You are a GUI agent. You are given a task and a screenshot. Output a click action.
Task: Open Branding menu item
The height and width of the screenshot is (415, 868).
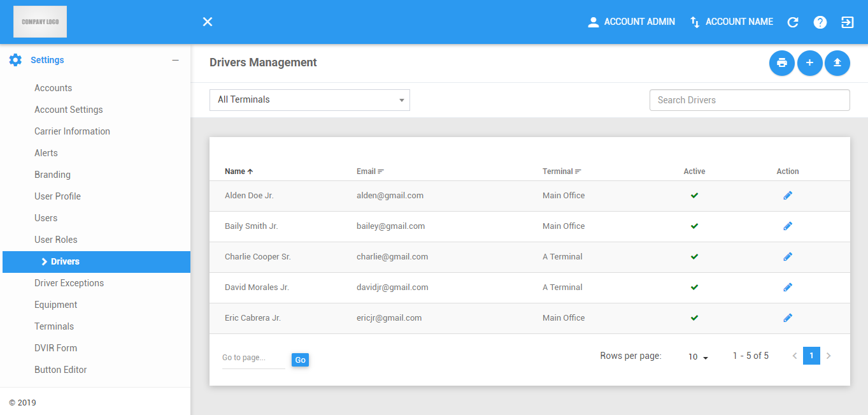click(x=52, y=175)
